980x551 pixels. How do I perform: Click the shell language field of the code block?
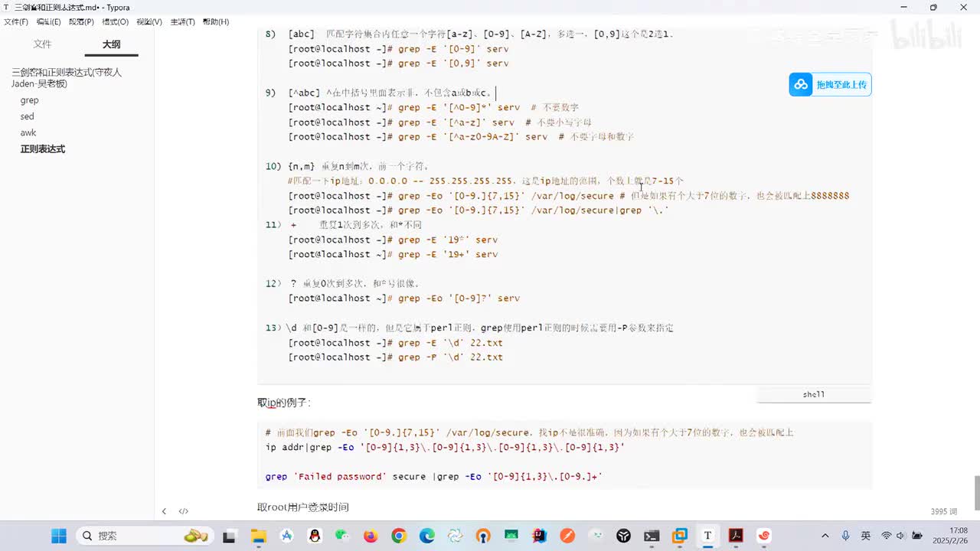(814, 395)
